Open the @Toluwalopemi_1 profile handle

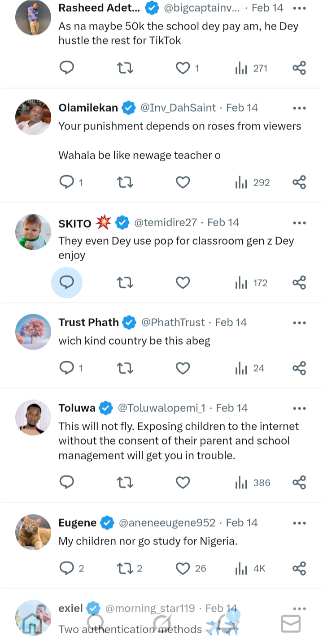click(161, 408)
